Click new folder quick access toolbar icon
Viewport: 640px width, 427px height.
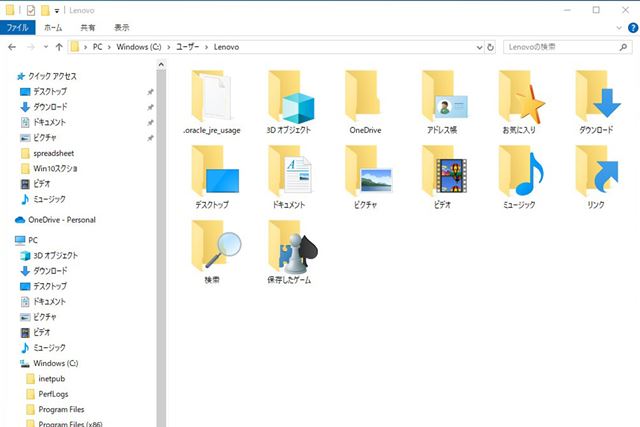coord(45,10)
